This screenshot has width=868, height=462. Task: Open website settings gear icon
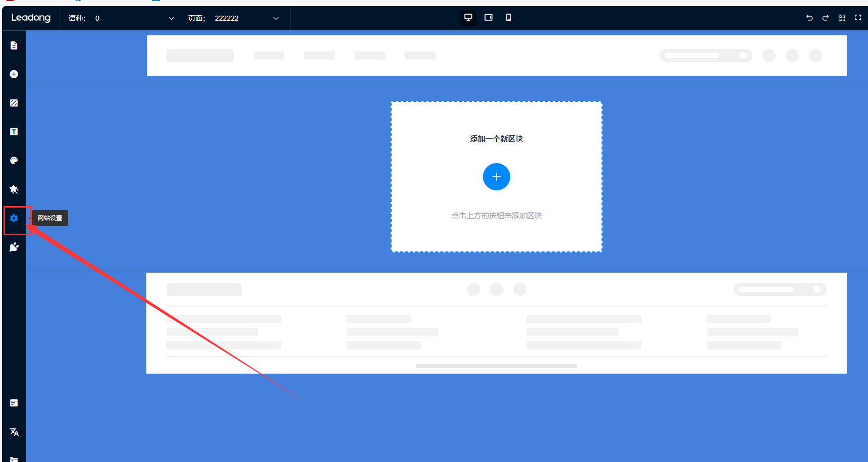coord(14,218)
